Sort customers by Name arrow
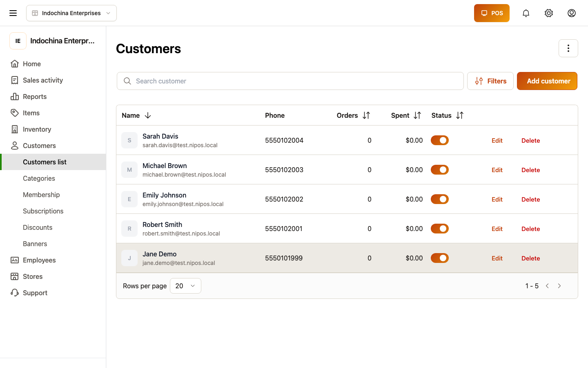 tap(148, 115)
